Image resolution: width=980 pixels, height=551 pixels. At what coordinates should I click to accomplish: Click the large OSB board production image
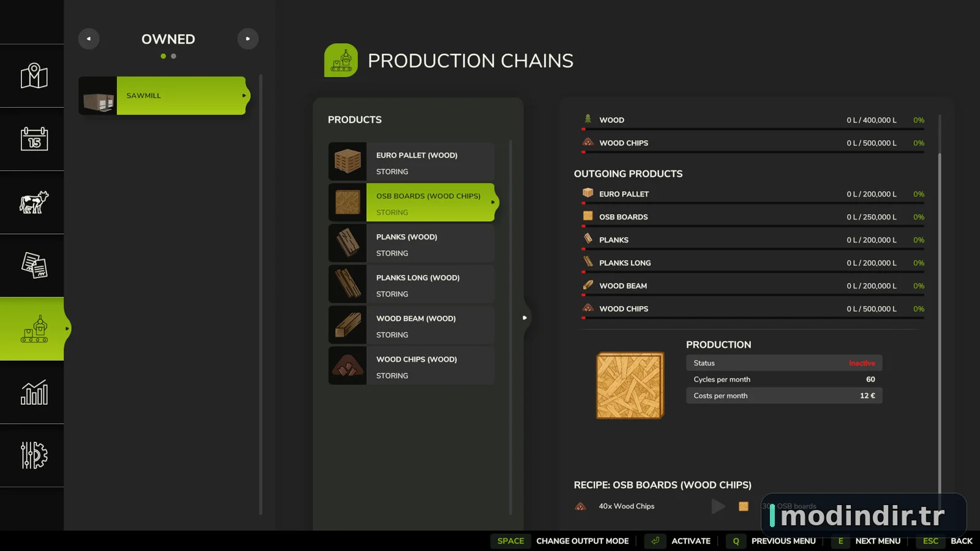(630, 386)
